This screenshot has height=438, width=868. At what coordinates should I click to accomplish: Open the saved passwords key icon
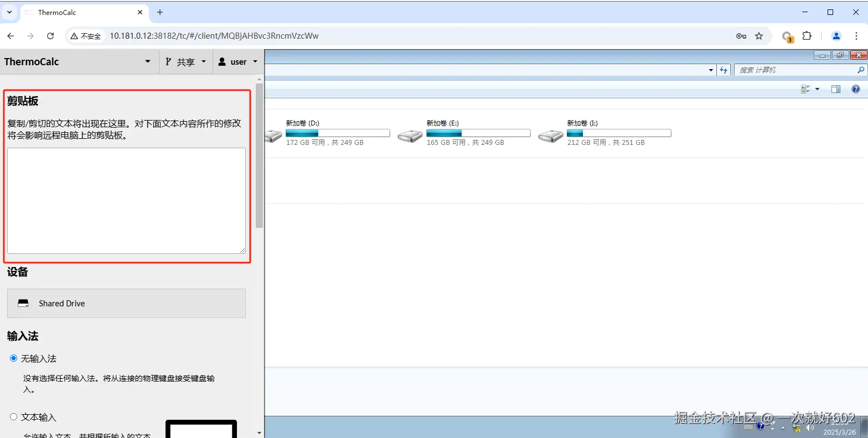coord(741,36)
